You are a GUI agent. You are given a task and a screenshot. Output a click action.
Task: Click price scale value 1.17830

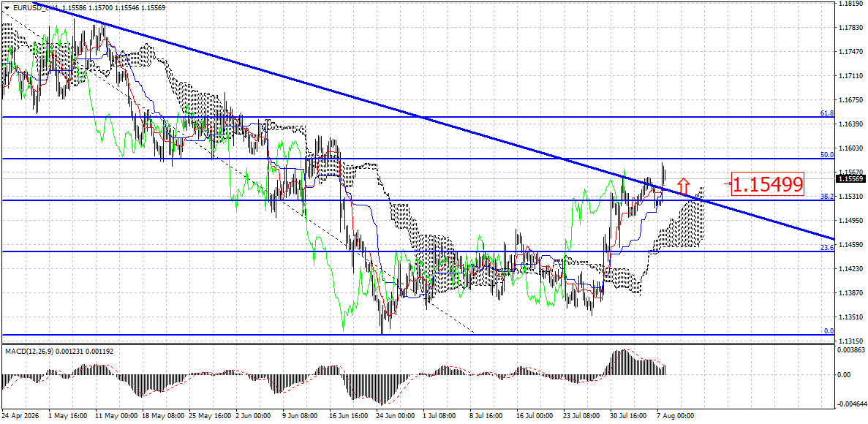[x=851, y=27]
